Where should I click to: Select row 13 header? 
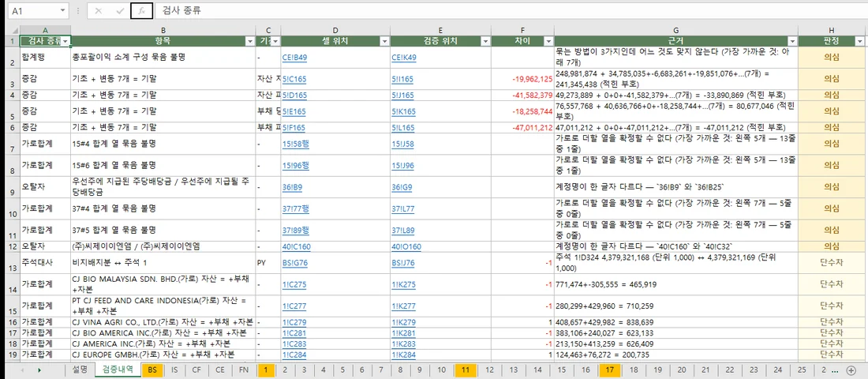[10, 262]
